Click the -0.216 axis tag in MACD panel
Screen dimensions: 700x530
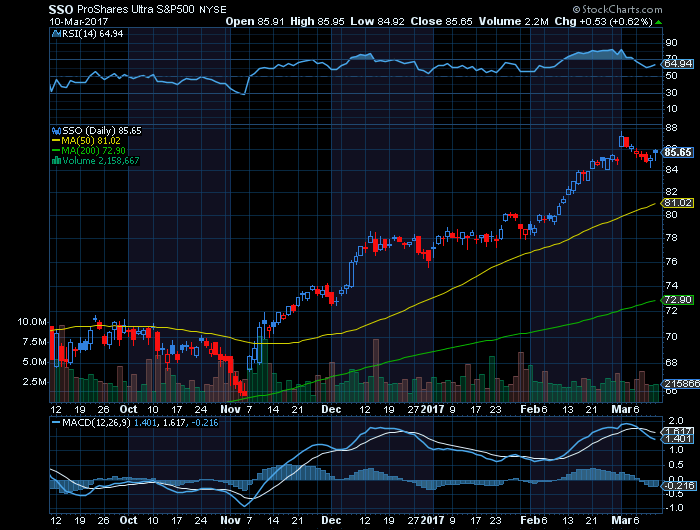[679, 486]
